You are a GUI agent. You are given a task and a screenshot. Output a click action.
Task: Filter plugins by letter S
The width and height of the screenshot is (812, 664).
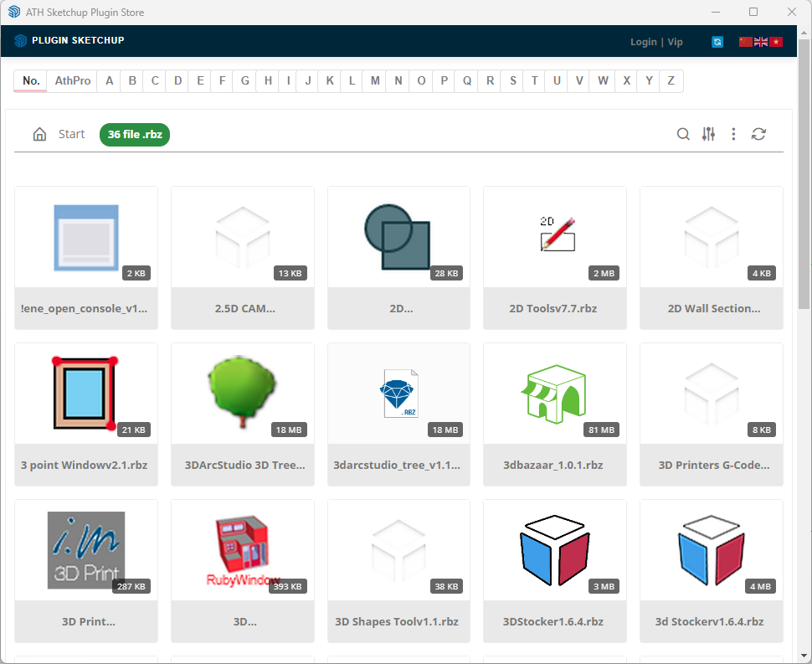pos(512,80)
